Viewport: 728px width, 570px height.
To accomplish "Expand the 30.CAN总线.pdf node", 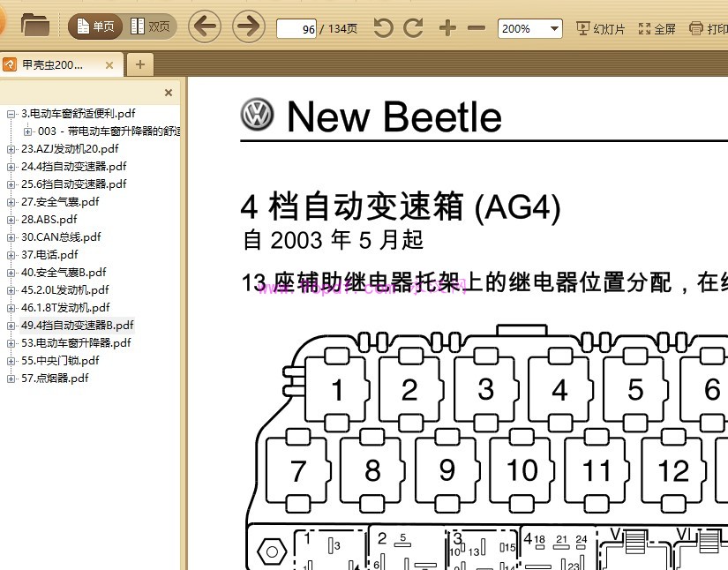I will click(11, 237).
